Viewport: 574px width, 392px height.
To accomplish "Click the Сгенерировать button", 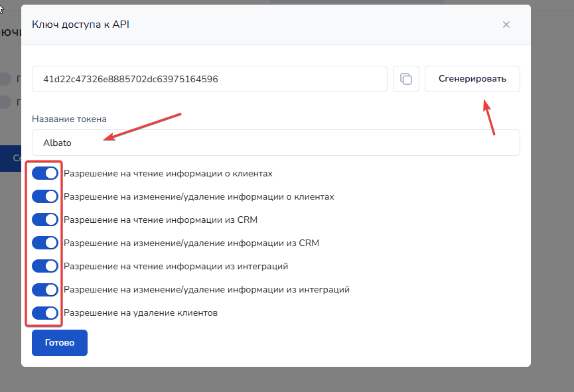I will (472, 79).
